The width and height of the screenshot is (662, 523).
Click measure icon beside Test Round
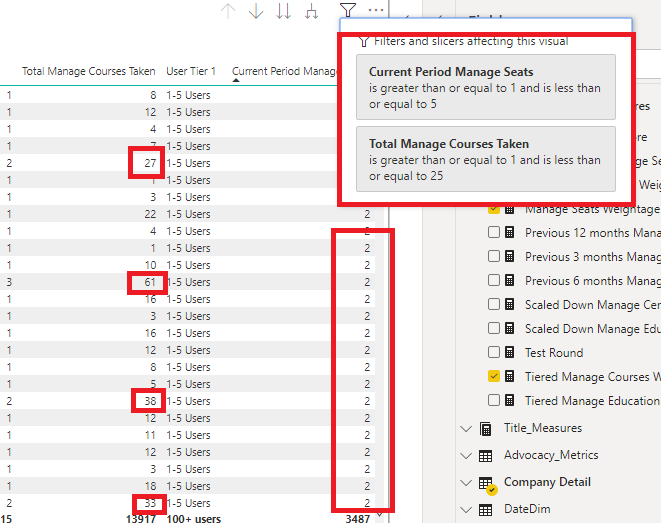[510, 352]
